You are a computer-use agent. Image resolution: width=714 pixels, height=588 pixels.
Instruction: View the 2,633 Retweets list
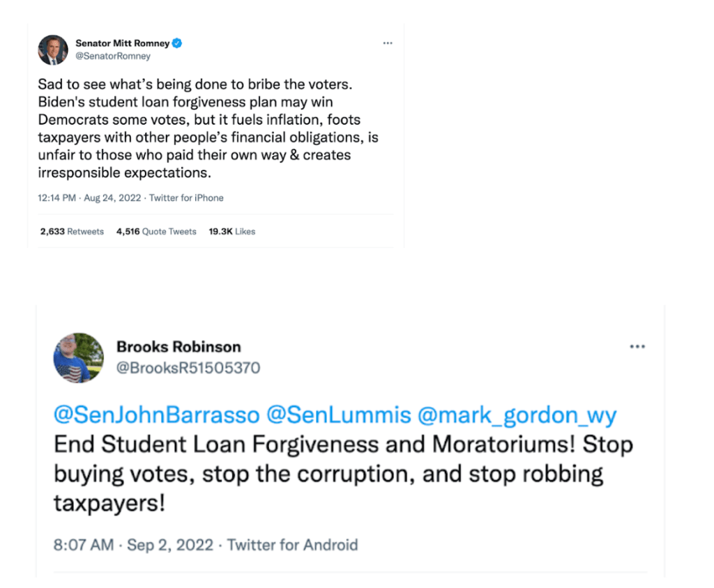click(x=72, y=231)
